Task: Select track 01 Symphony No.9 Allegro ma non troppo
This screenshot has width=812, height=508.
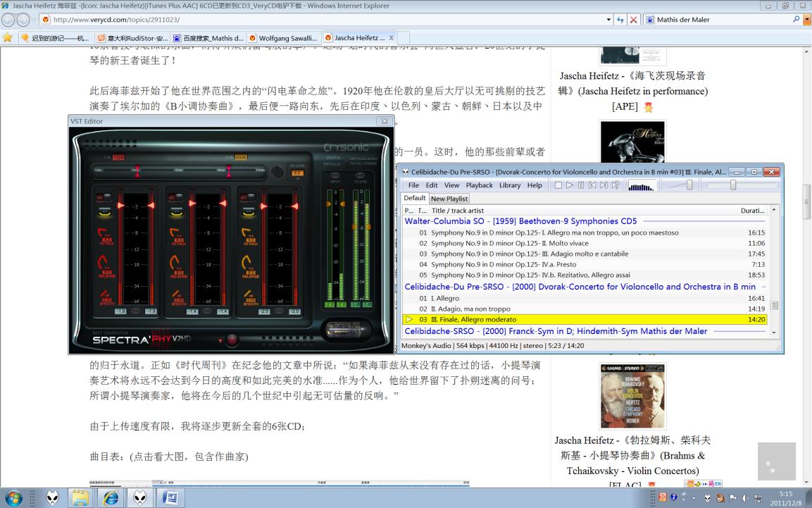Action: (584, 233)
